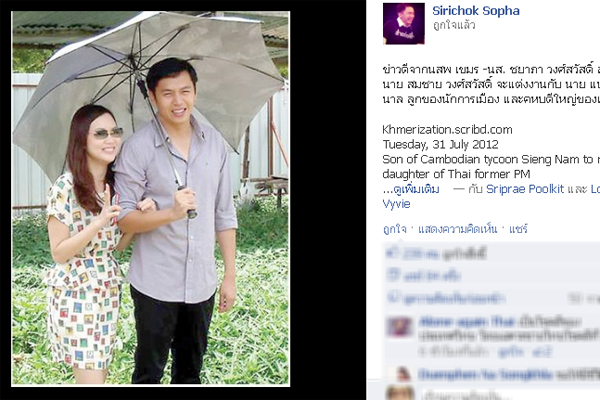The image size is (600, 400).
Task: Click the view previous comments icon
Action: [x=393, y=297]
